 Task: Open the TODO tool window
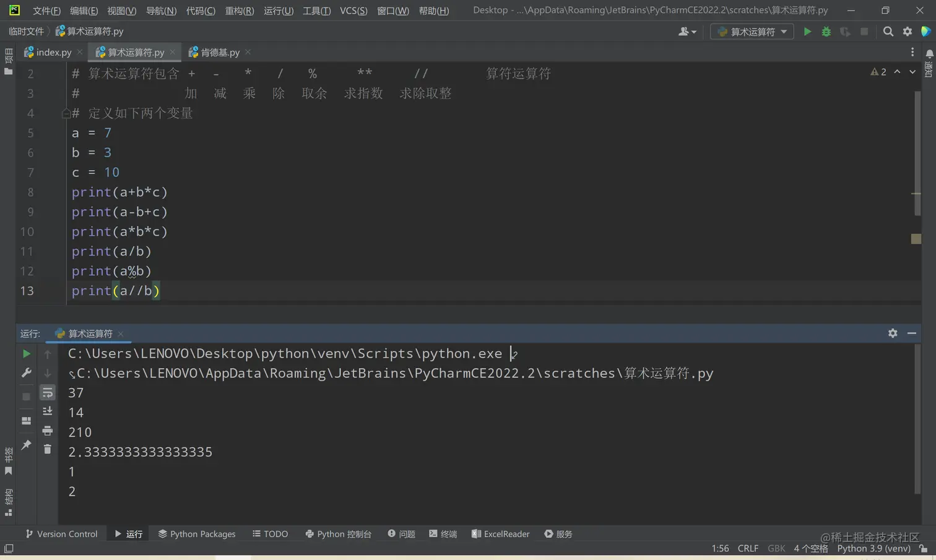coord(271,534)
